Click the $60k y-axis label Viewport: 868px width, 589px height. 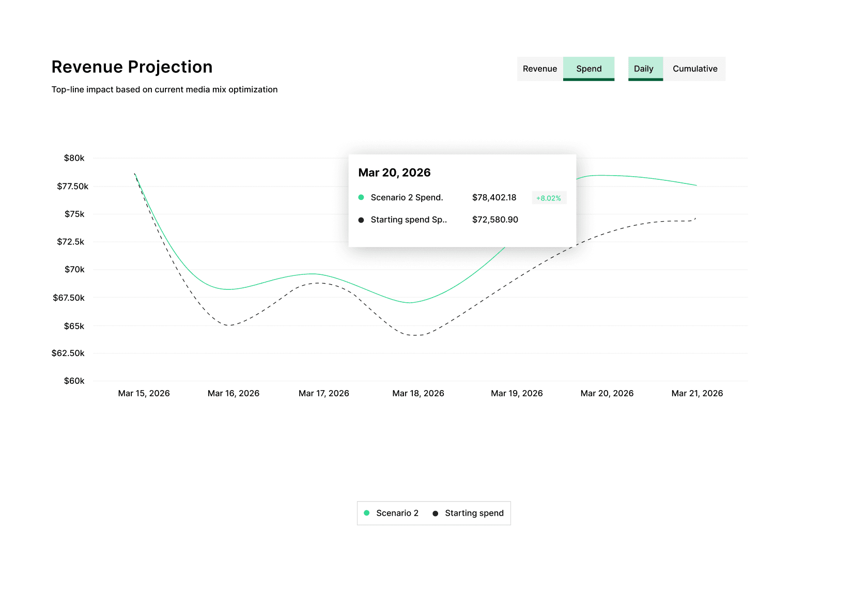coord(74,381)
